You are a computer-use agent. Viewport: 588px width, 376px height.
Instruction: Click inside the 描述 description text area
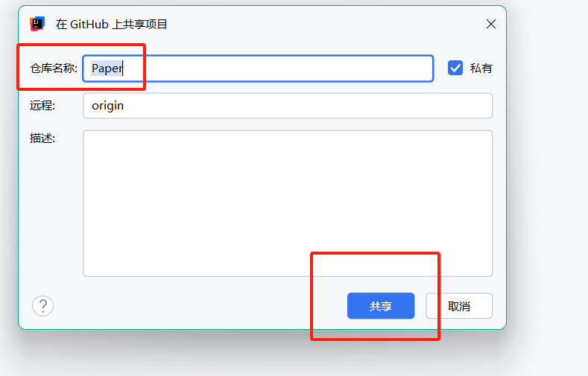point(288,203)
